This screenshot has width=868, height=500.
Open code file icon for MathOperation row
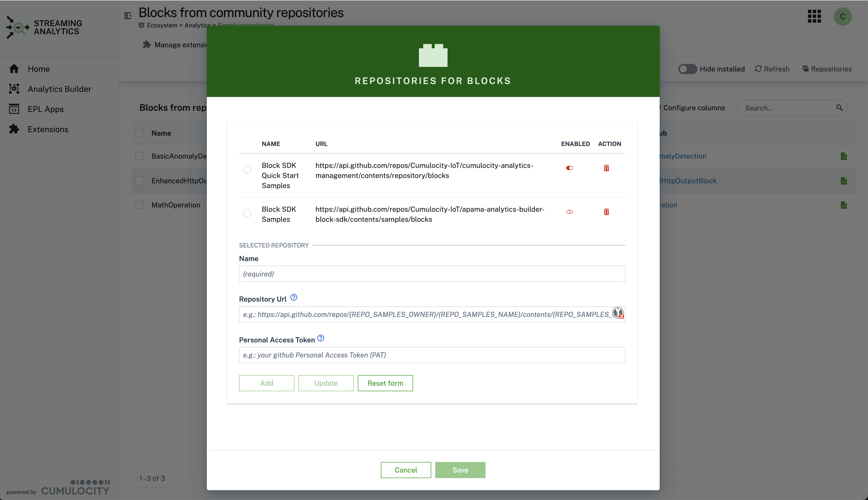click(844, 205)
